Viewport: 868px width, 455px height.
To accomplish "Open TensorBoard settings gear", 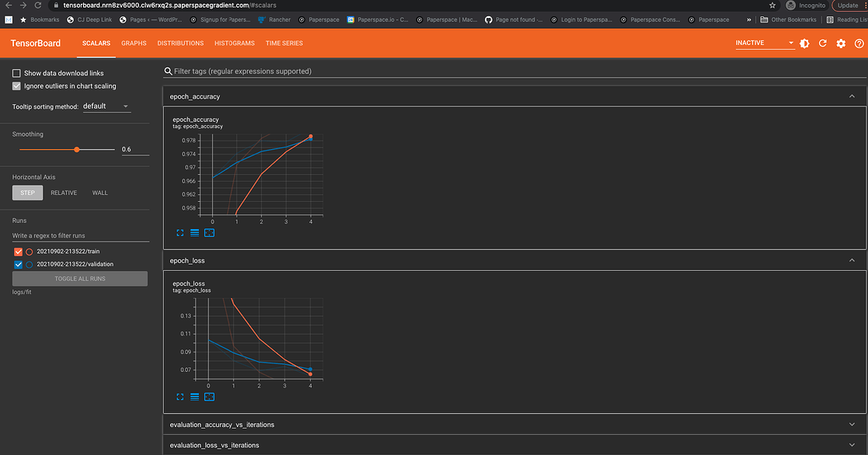I will [x=841, y=43].
